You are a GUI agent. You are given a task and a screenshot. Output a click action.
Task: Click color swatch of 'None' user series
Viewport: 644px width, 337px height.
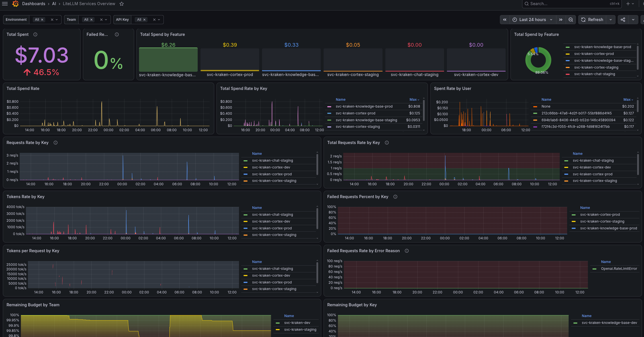point(535,106)
